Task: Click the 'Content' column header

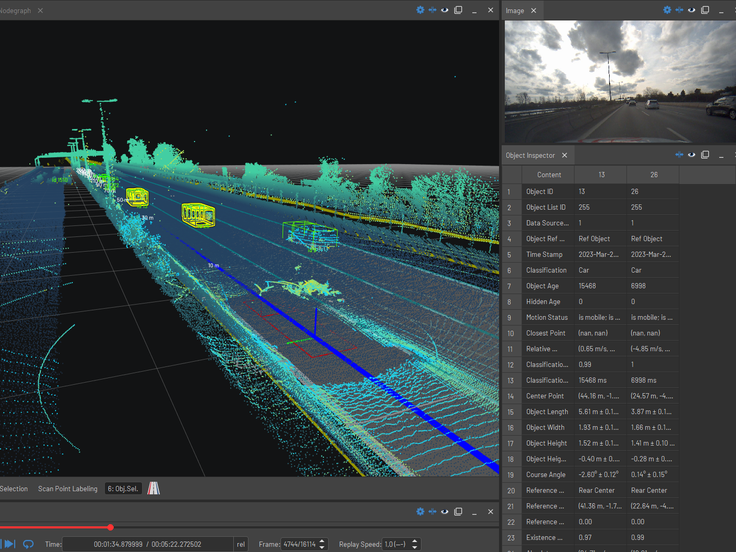Action: 548,175
